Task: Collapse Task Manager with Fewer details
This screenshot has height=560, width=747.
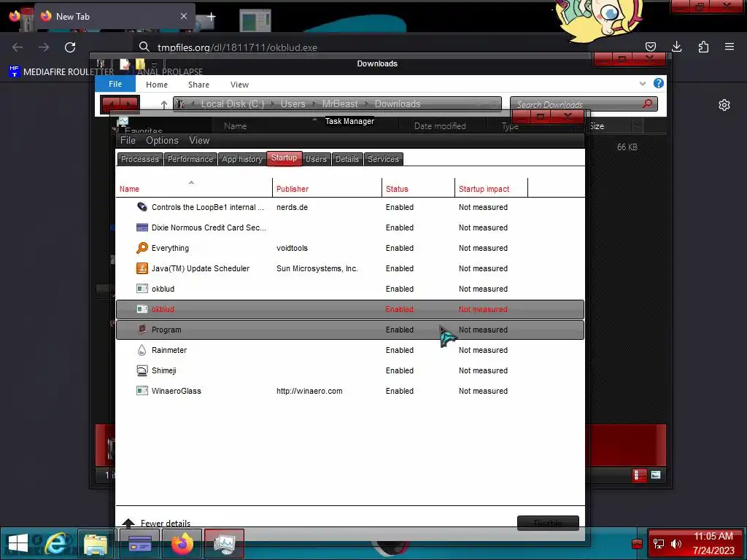Action: 157,523
